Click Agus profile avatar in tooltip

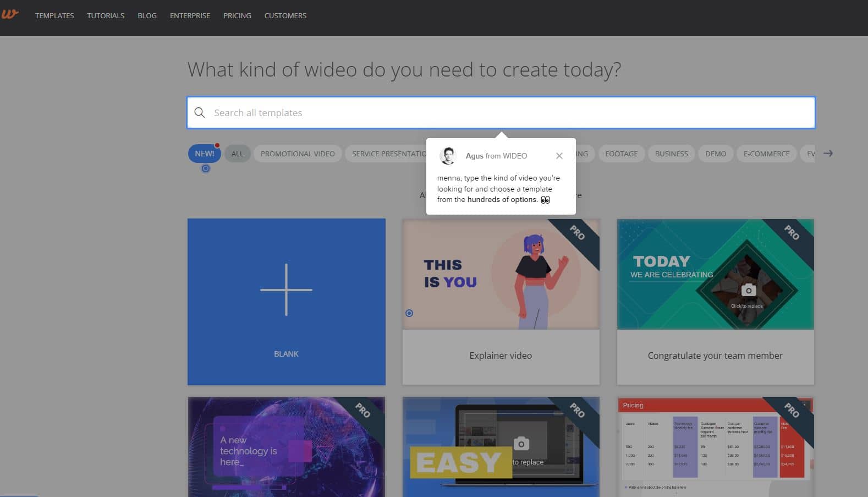(x=448, y=156)
